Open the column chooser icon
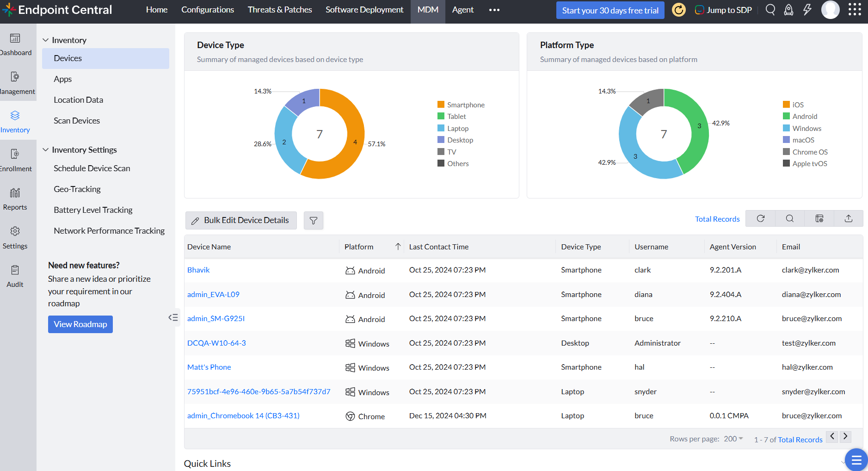The height and width of the screenshot is (471, 868). coord(819,218)
